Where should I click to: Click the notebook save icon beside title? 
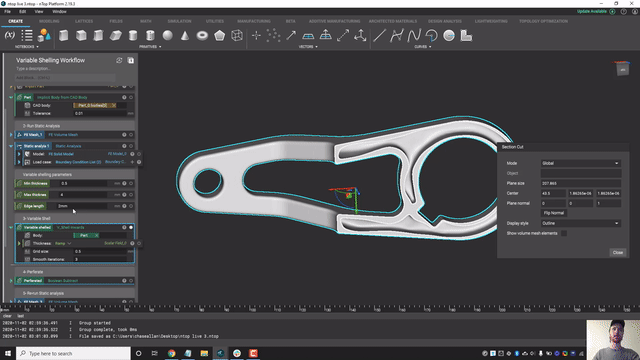(x=131, y=60)
